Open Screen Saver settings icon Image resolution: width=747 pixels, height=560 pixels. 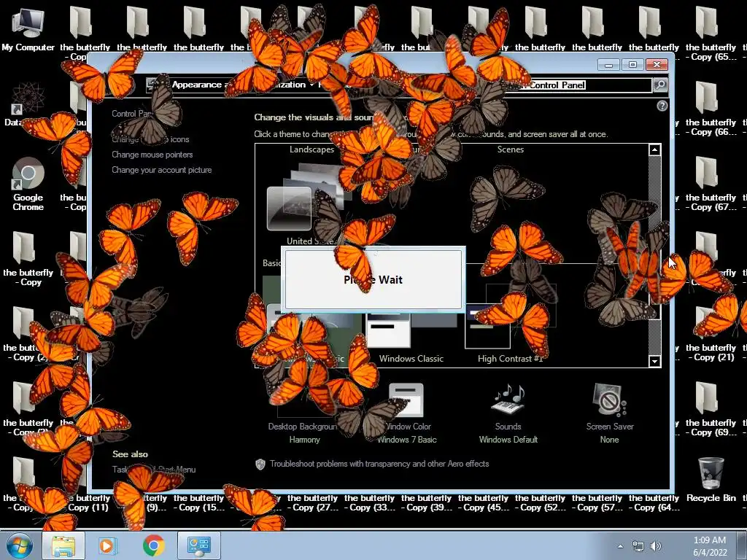[x=610, y=399]
